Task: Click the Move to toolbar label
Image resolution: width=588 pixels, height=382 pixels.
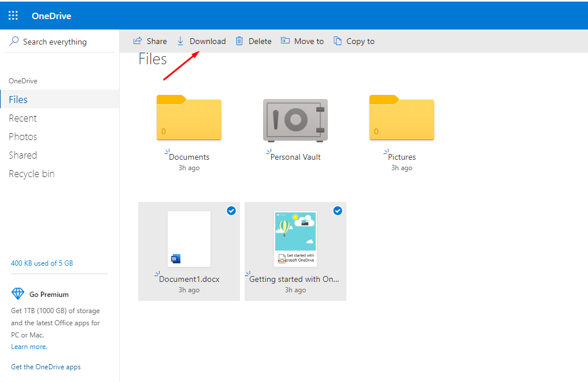Action: [x=309, y=41]
